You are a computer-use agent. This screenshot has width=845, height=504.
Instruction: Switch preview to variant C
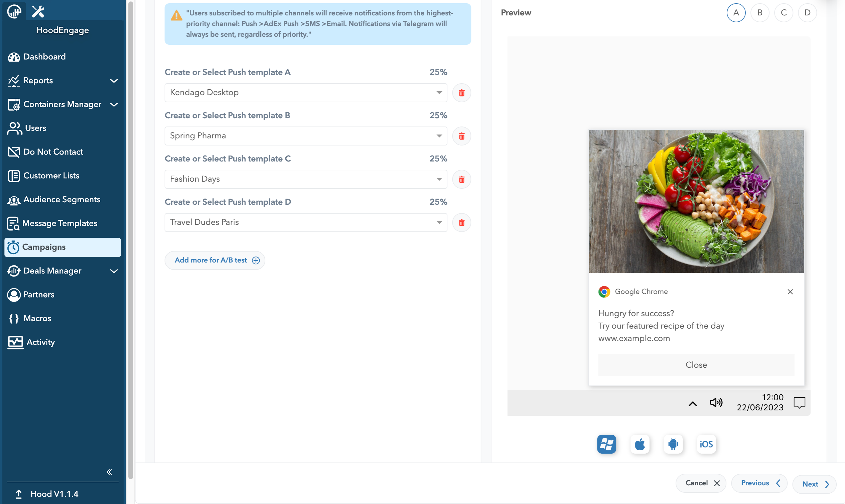coord(784,12)
